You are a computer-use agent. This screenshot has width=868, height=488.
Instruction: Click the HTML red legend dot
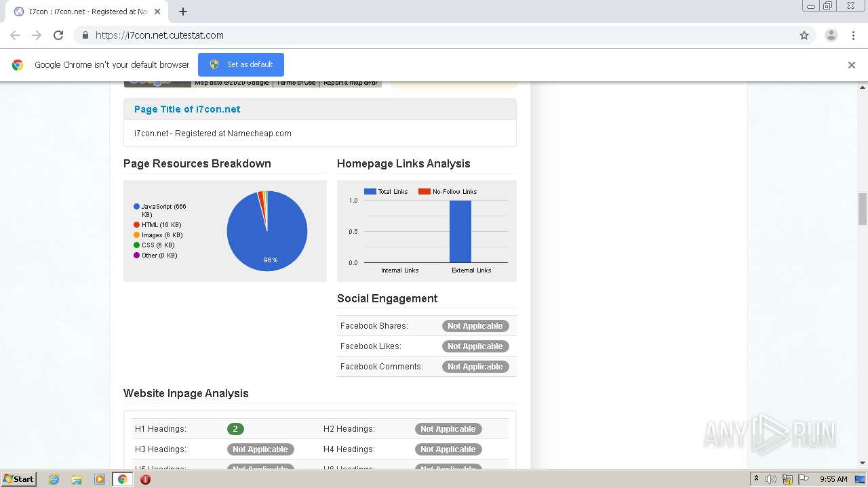(136, 224)
